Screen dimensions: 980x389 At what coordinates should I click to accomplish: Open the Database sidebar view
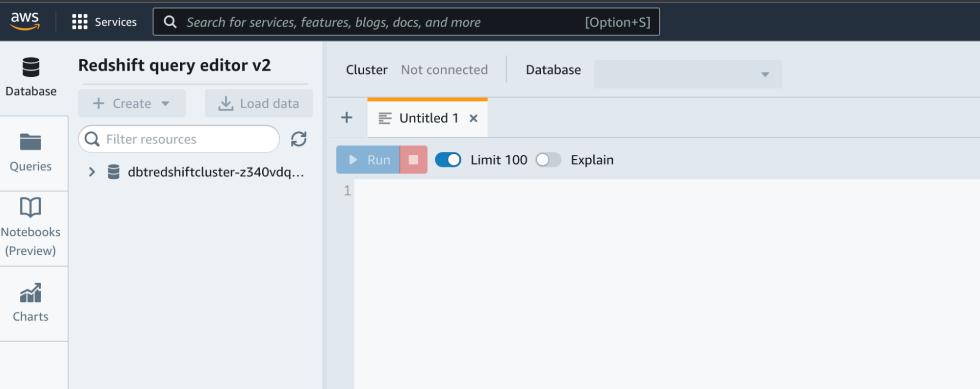pyautogui.click(x=30, y=77)
